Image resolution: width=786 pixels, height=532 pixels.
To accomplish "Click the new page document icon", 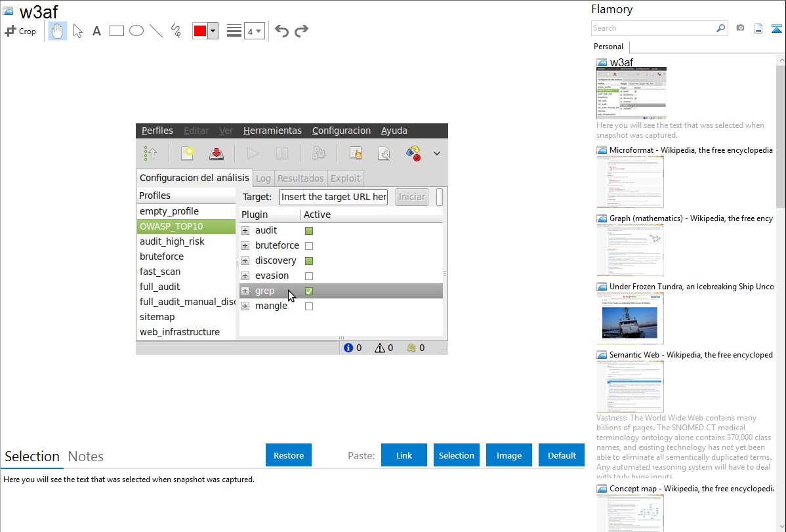I will pyautogui.click(x=758, y=28).
